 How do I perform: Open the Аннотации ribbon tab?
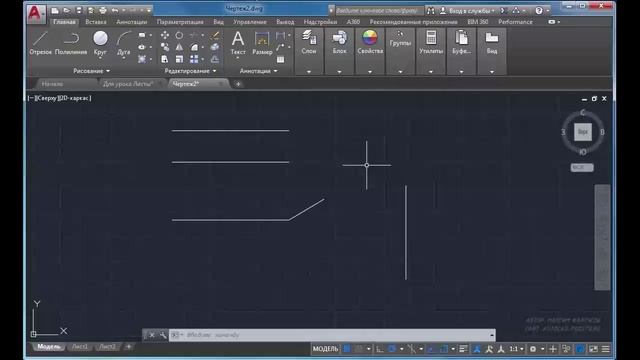pos(131,22)
